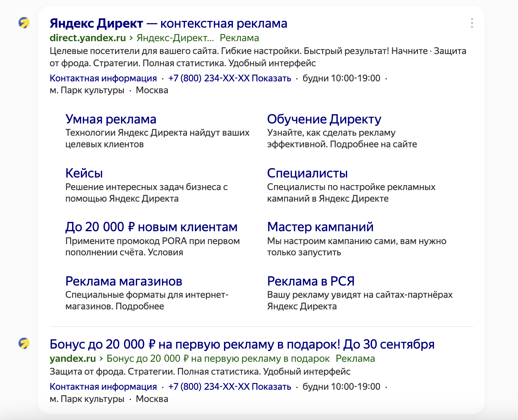Visit the direct.yandex.ru green URL
Image resolution: width=518 pixels, height=420 pixels.
coord(88,38)
